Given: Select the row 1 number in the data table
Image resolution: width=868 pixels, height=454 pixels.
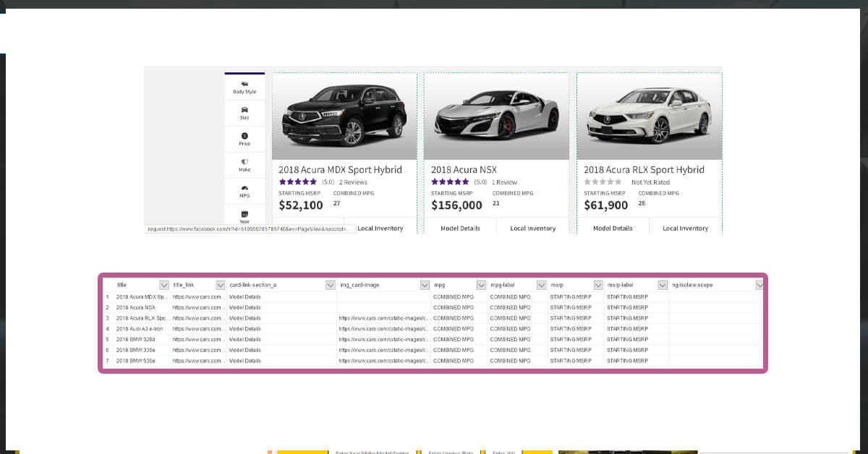Looking at the screenshot, I should (x=108, y=297).
